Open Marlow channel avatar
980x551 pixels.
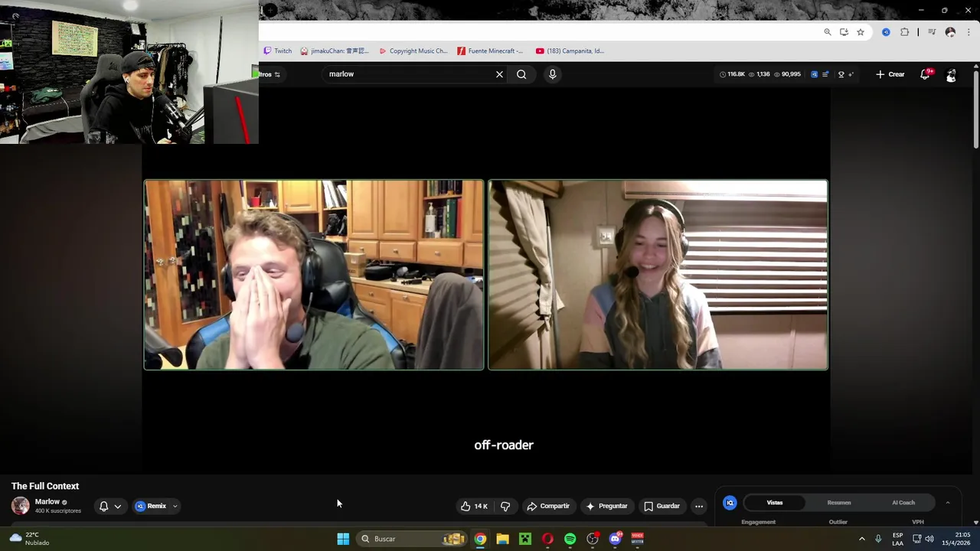click(x=21, y=506)
